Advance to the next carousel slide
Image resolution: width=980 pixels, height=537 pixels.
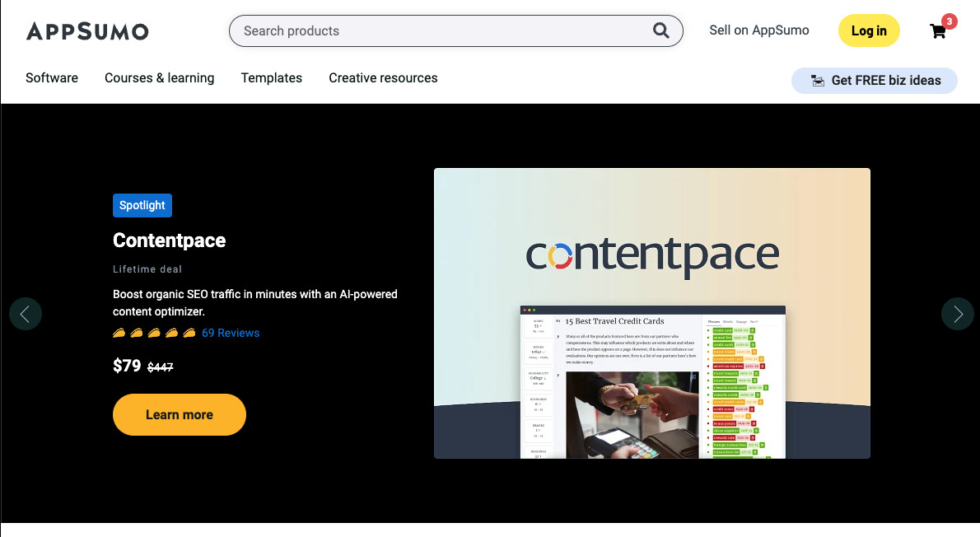[x=957, y=314]
